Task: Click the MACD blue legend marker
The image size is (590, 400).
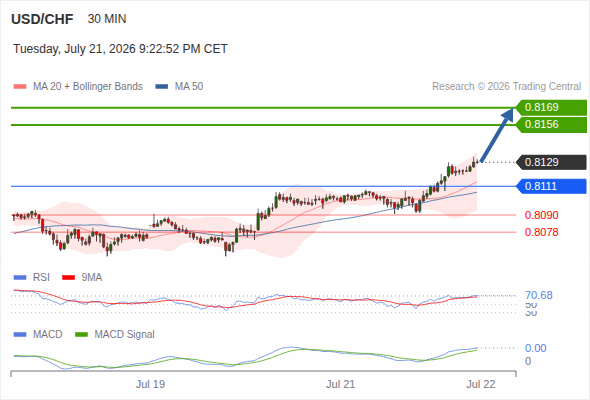Action: pos(20,335)
